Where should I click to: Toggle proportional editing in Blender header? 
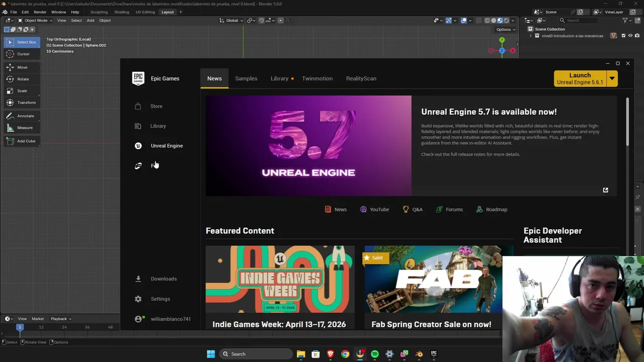(x=281, y=21)
